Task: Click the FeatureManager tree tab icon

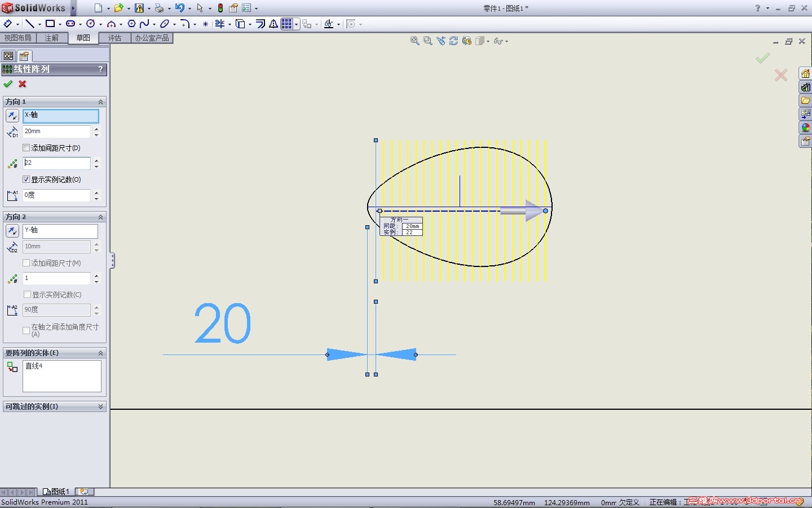Action: [8, 56]
